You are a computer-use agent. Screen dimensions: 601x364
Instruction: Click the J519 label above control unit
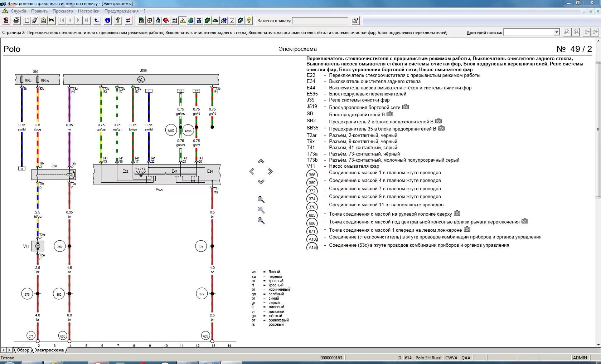click(143, 70)
